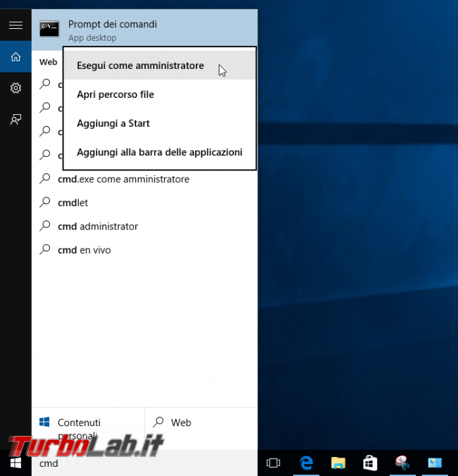Click the Prompt dei comandi app icon
The height and width of the screenshot is (476, 458).
tap(49, 29)
